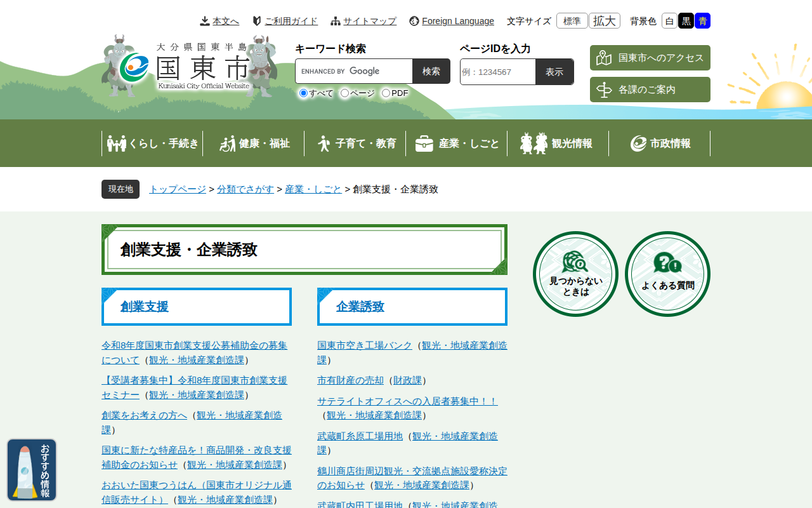Open 国東市へのアクセス map button

coord(650,58)
